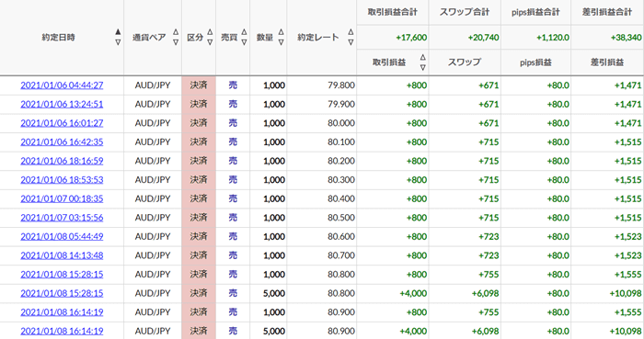
Task: Open the 2021/01/06 04:44:27 trade link
Action: pos(62,85)
